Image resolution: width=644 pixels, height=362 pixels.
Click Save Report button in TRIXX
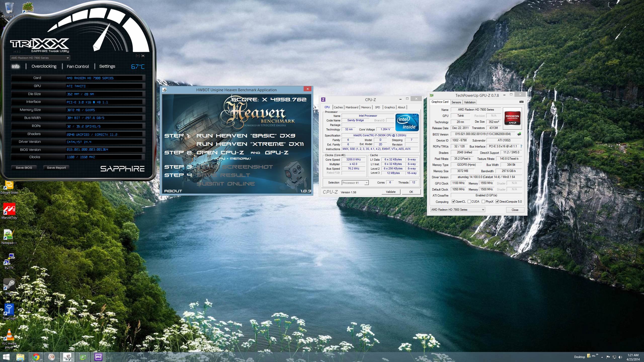click(x=56, y=168)
